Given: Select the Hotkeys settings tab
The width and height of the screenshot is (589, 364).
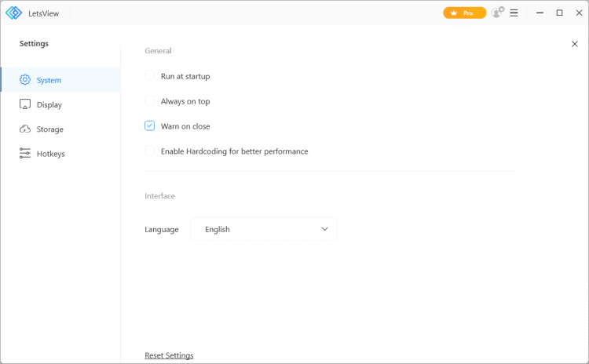Looking at the screenshot, I should (x=51, y=154).
